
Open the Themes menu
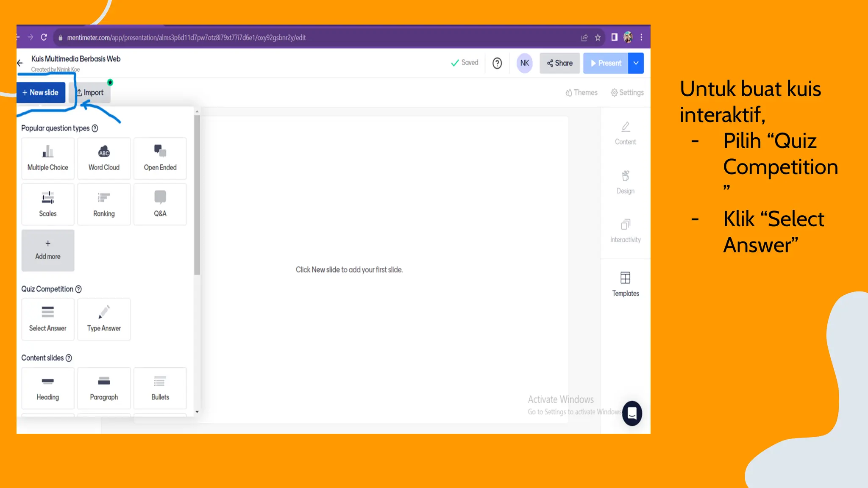[x=581, y=92]
